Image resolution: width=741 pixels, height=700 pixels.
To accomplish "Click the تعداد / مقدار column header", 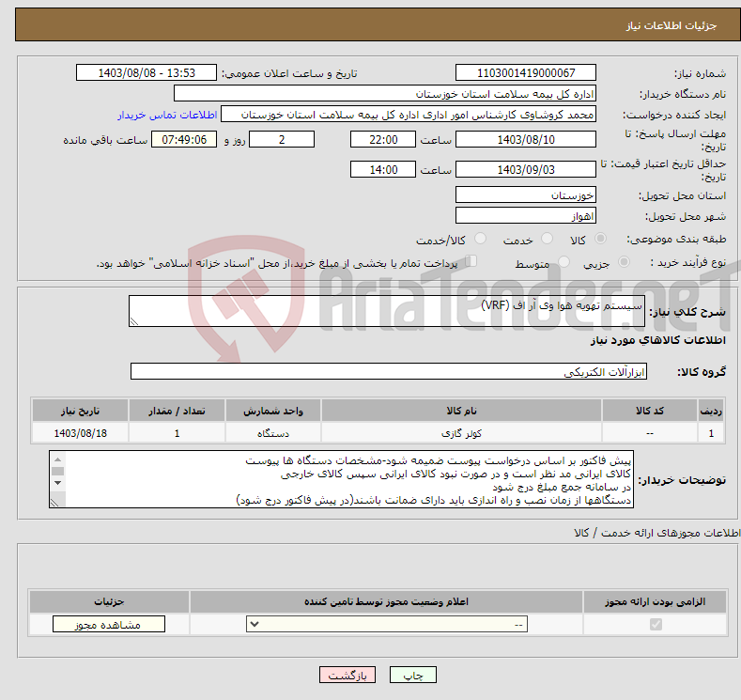I will point(177,411).
